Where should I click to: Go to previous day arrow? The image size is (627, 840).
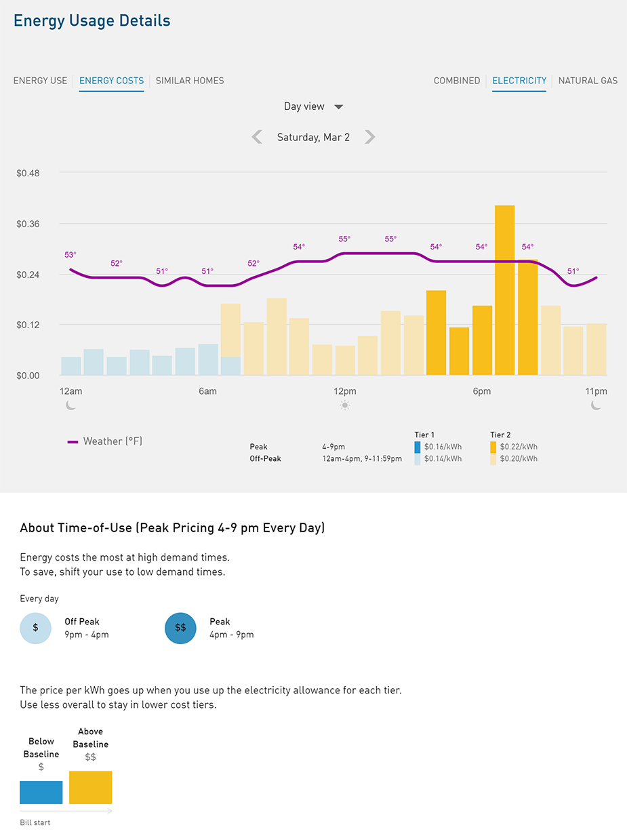257,137
